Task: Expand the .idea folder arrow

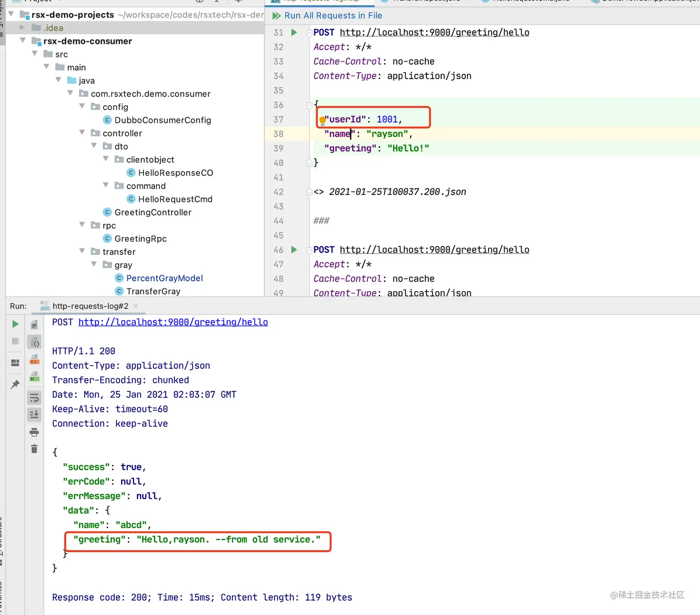Action: [x=23, y=28]
